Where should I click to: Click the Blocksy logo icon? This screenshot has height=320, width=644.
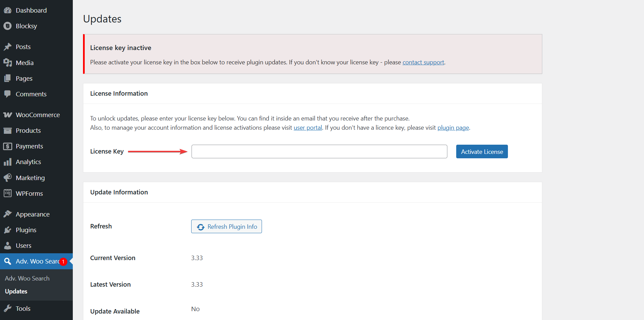click(x=7, y=26)
